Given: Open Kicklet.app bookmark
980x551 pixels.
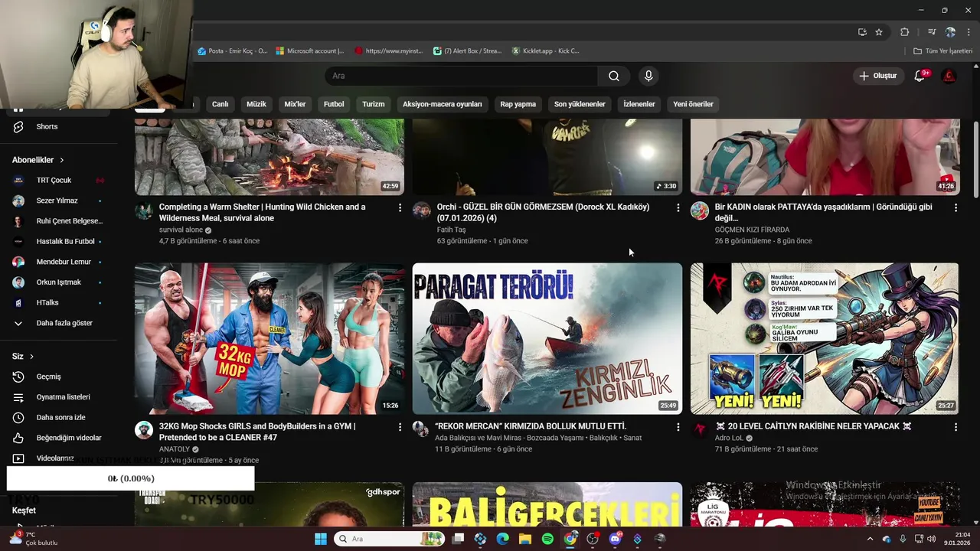Looking at the screenshot, I should coord(546,51).
